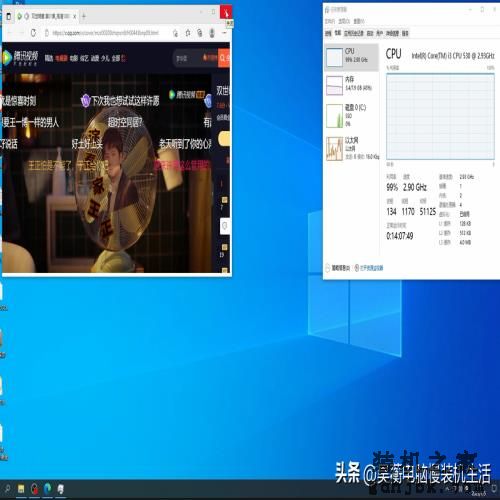Click the handles value 51125

pos(428,211)
